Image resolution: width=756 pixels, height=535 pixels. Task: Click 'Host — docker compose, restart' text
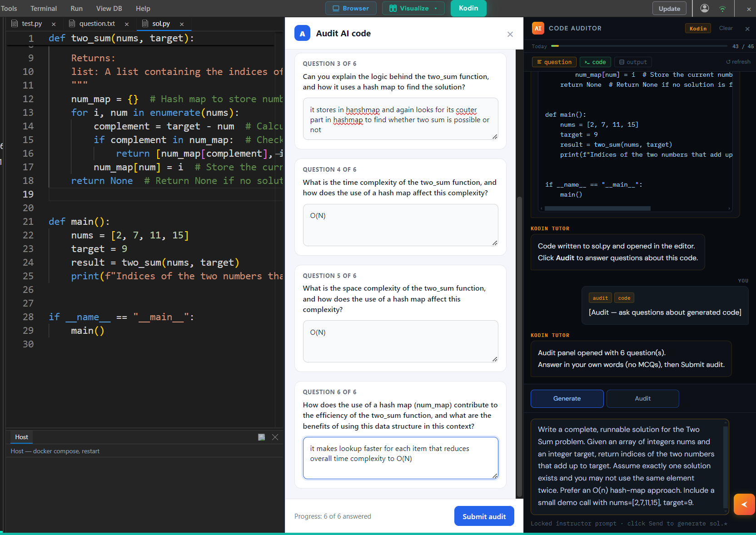55,451
